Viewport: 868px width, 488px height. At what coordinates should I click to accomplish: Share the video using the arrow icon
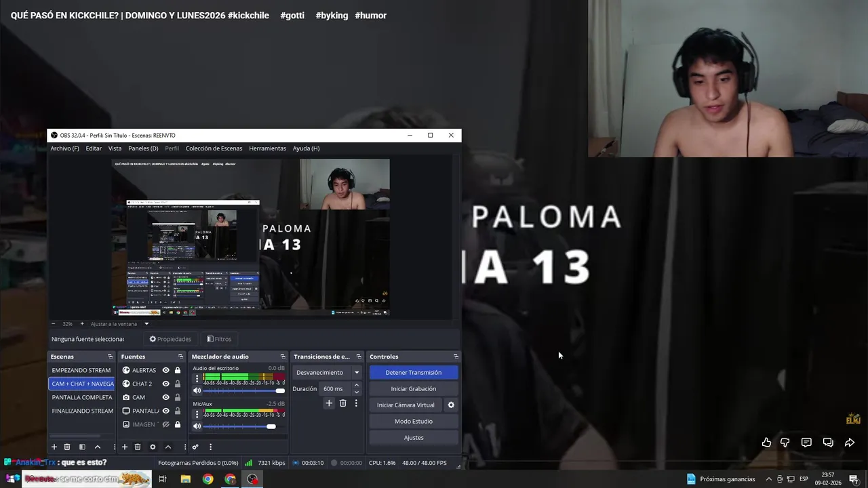pos(850,443)
